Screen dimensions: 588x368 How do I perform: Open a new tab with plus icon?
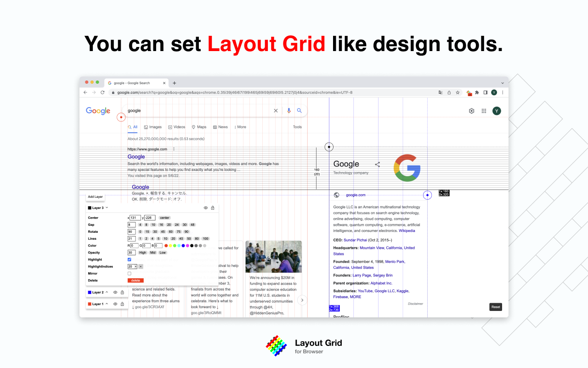coord(174,83)
